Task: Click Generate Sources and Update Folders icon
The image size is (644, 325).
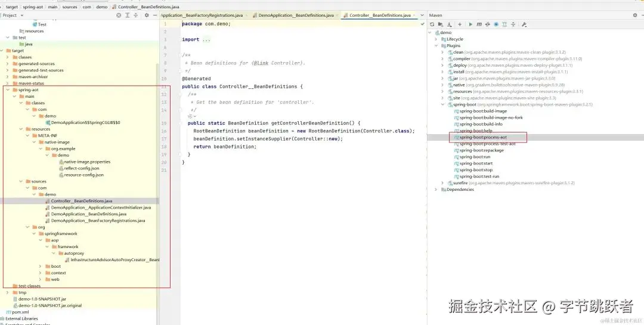Action: 440,24
